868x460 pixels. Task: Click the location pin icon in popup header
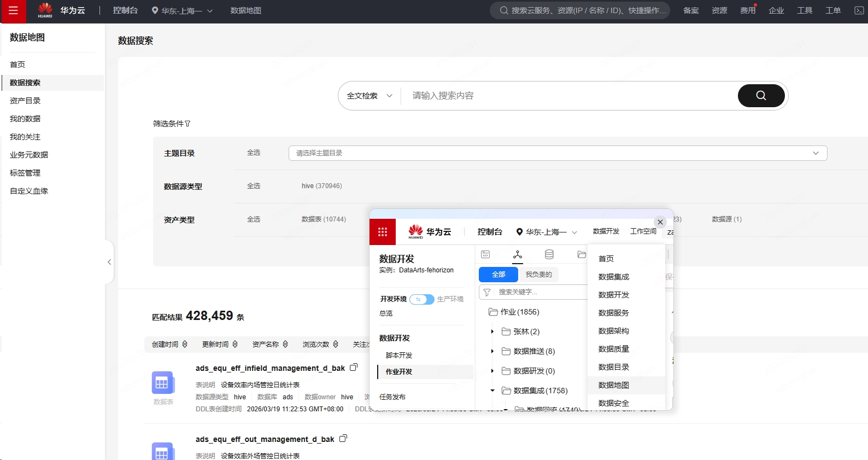pos(519,232)
